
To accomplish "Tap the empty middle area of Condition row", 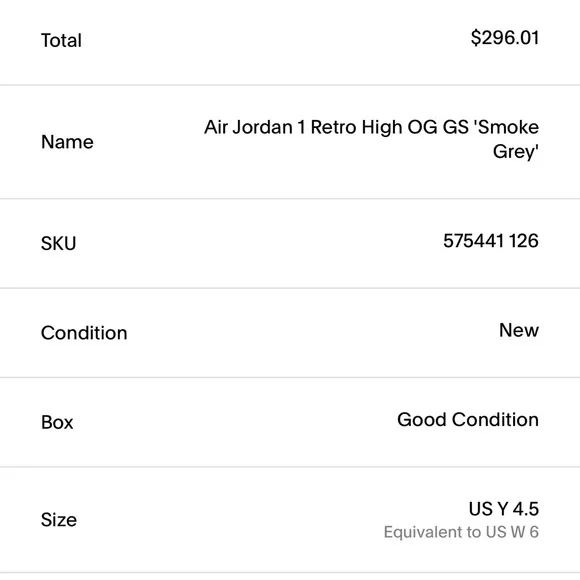I will click(x=313, y=333).
